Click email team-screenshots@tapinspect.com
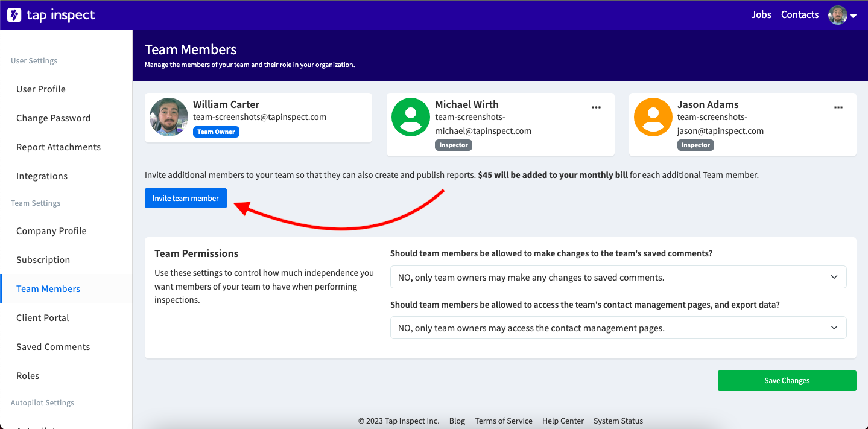The image size is (868, 429). point(259,118)
